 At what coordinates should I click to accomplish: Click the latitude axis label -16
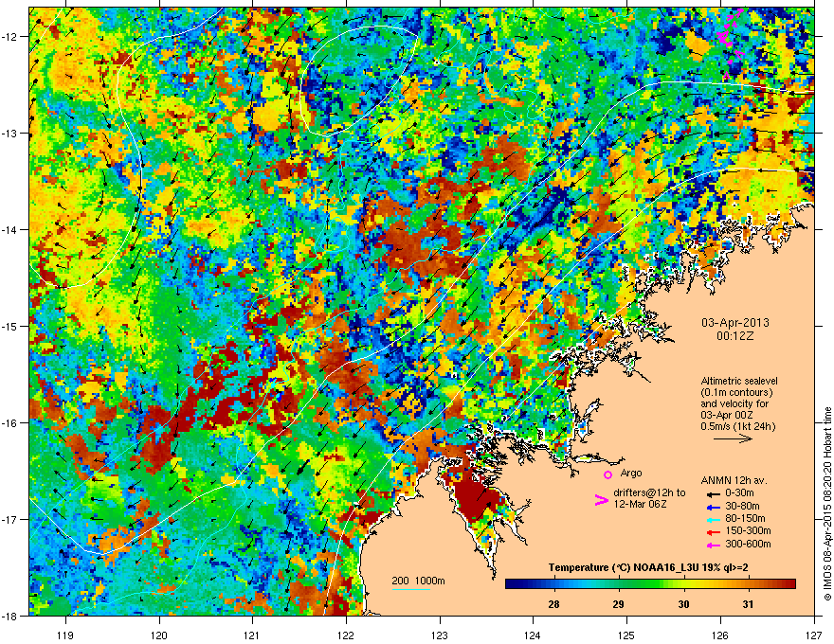click(x=9, y=423)
